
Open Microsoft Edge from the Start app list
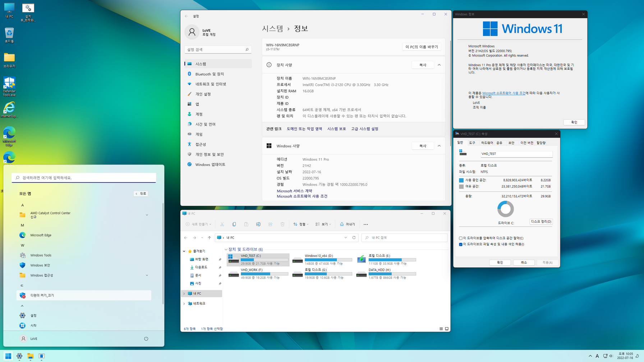pyautogui.click(x=84, y=235)
